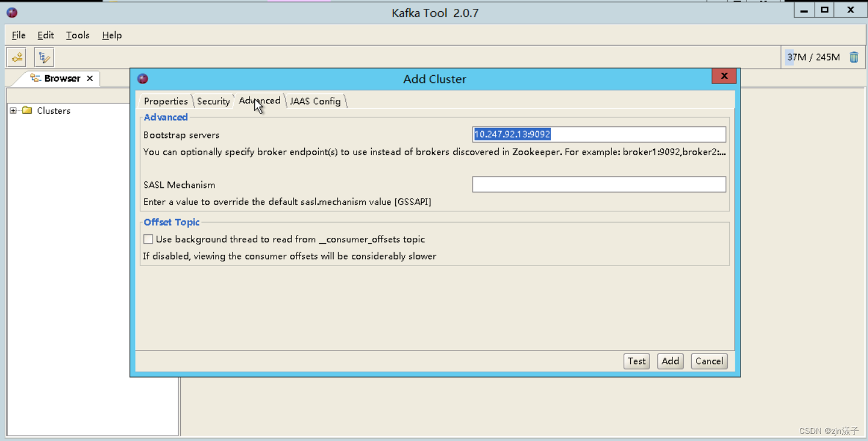
Task: Close the Browser tab with its X
Action: tap(90, 78)
